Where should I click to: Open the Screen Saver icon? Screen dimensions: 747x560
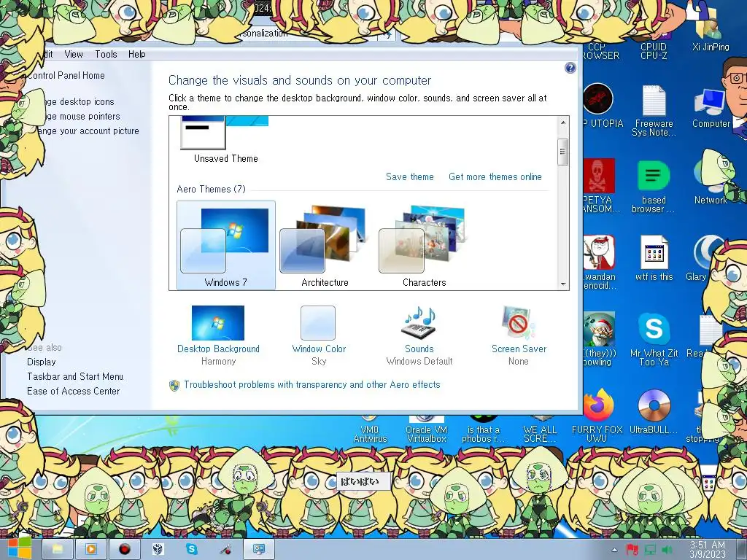point(519,323)
